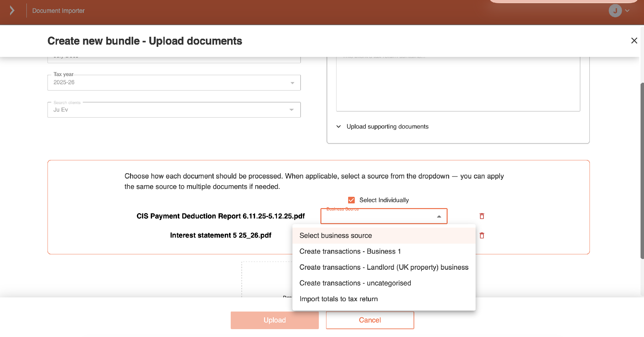Choose Select business source option
Image resolution: width=644 pixels, height=337 pixels.
(384, 235)
